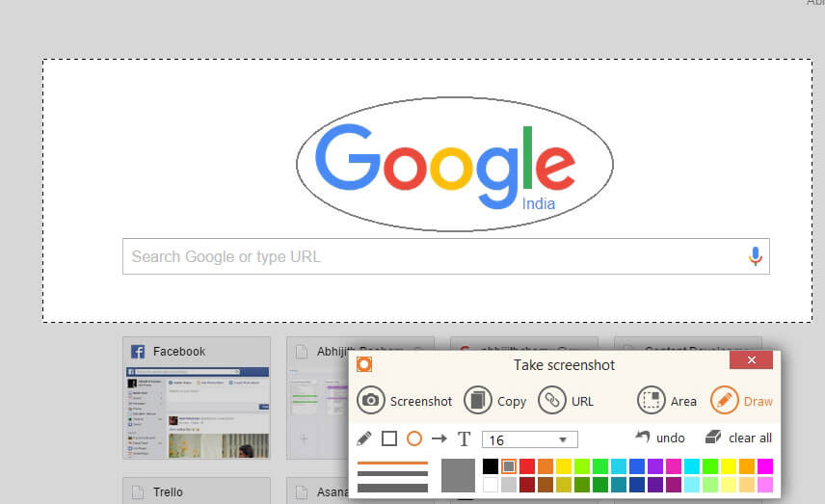Pick the teal color swatch

tap(619, 485)
